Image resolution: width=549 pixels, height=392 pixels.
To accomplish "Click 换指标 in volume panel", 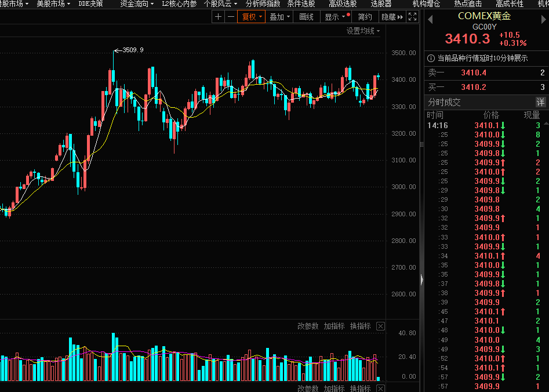I will point(360,326).
